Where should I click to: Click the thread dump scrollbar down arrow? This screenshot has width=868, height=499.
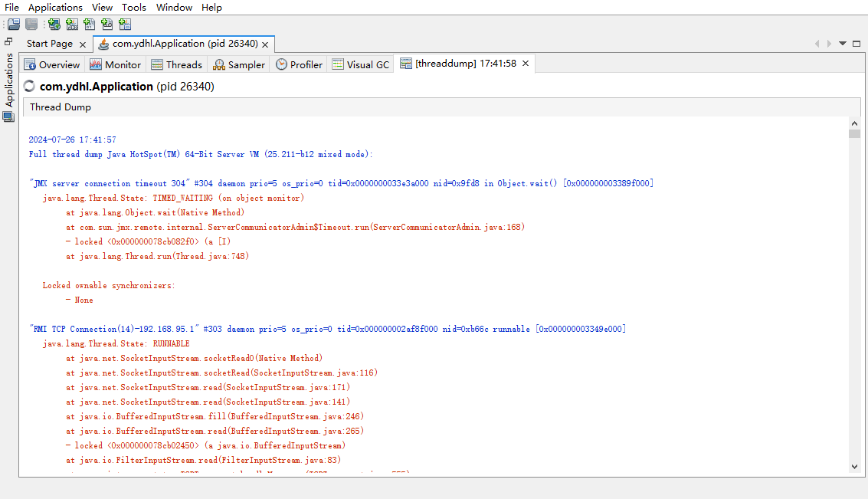854,466
